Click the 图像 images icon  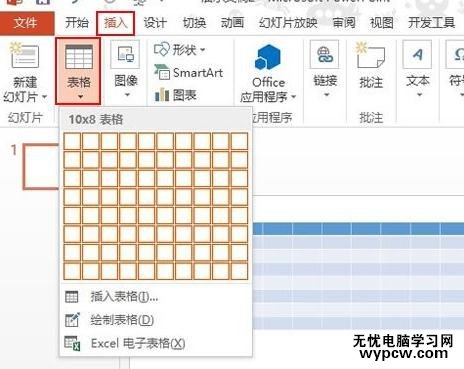pos(125,54)
